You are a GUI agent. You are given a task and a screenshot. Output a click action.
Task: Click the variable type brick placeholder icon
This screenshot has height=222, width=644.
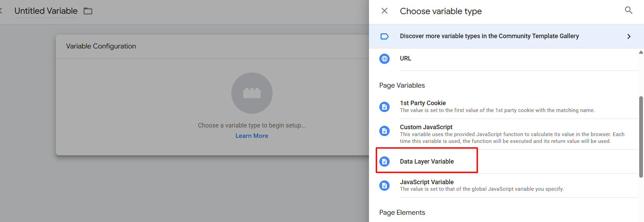(x=252, y=93)
